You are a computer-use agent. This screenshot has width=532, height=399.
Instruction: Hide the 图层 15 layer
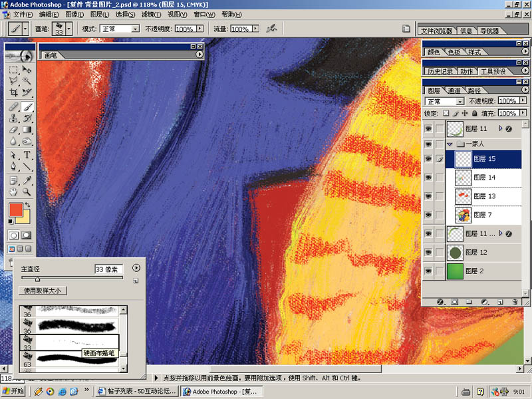(428, 159)
